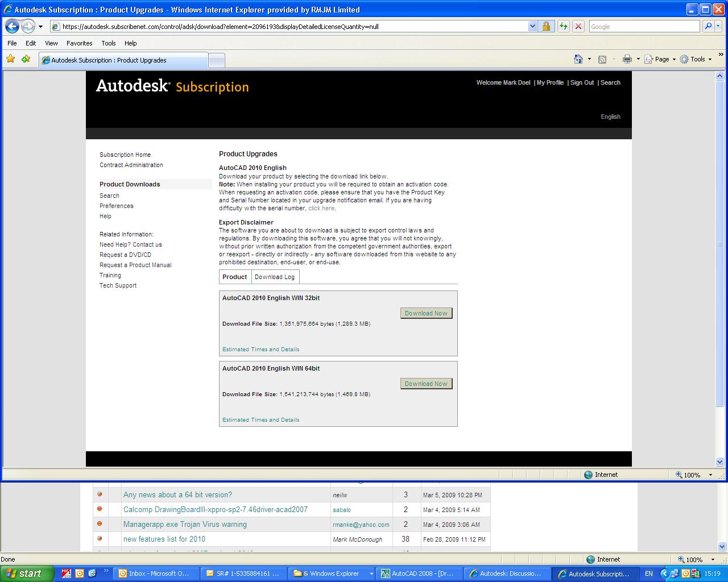728x582 pixels.
Task: Open the Help menu
Action: (130, 43)
